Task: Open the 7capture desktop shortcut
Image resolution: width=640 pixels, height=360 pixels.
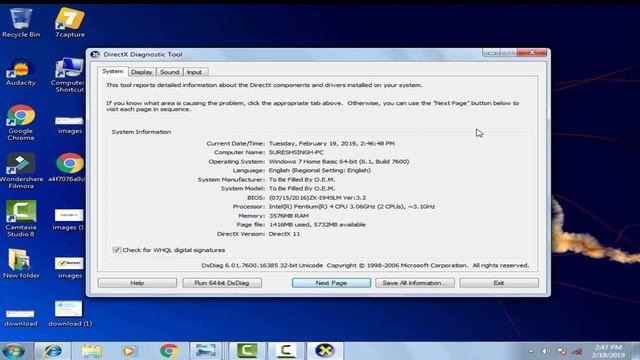Action: point(70,23)
